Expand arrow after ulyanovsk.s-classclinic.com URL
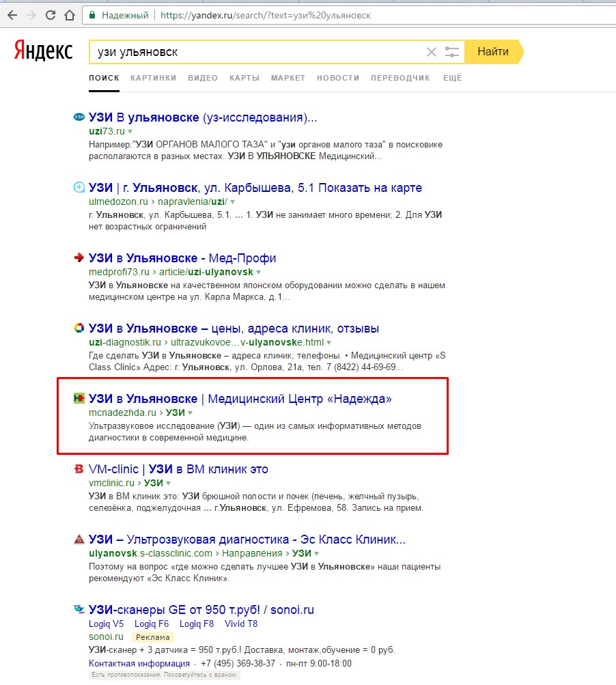Viewport: 616px width, 685px height. click(x=316, y=553)
